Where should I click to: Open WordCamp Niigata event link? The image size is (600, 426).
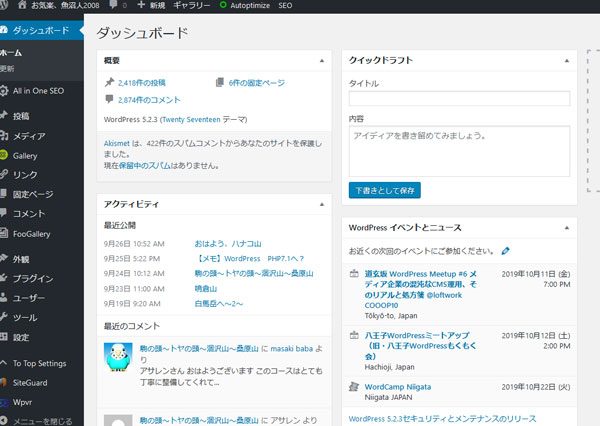click(x=398, y=387)
